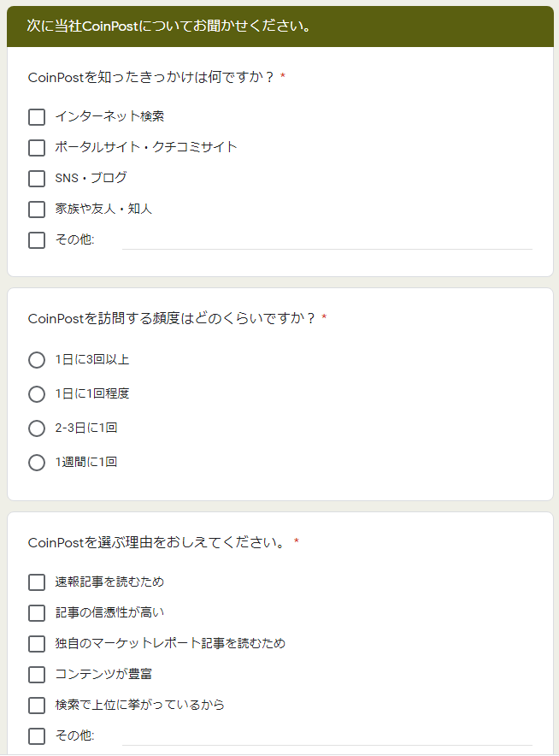Screen dimensions: 559x756
Task: Click the 次に当社CoinPost section header banner
Action: coord(280,26)
